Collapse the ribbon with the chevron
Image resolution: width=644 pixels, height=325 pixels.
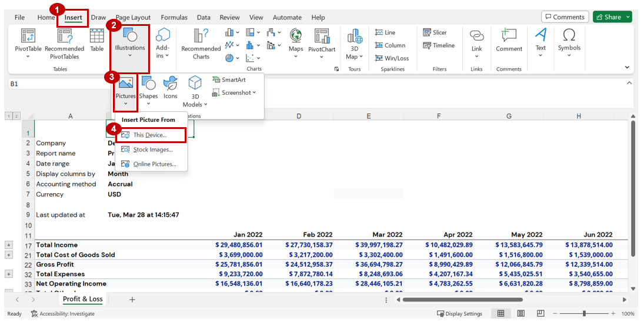coord(628,68)
